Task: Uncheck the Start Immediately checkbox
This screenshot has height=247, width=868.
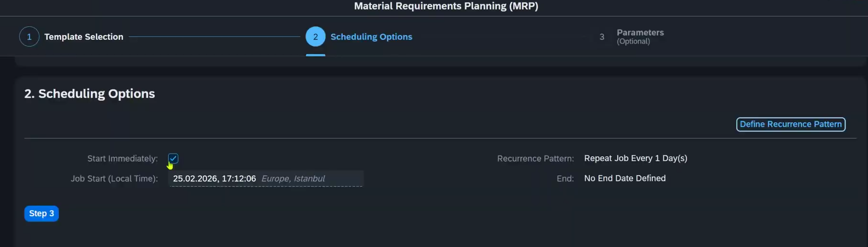Action: 173,158
